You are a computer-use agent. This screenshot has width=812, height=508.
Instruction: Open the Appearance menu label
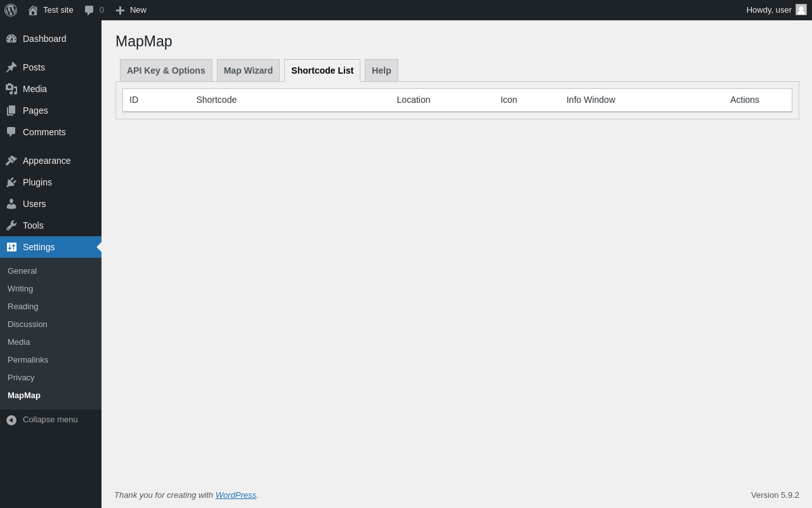(47, 161)
